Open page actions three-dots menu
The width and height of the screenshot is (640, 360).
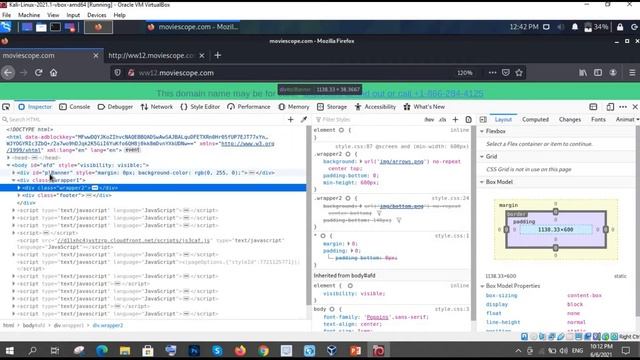point(492,73)
